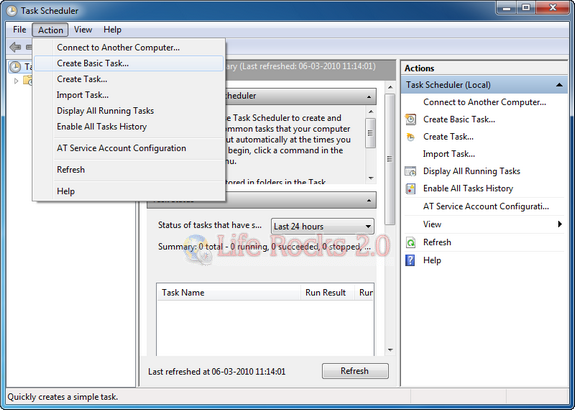Click the Run Result column header
This screenshot has width=575, height=410.
[327, 293]
